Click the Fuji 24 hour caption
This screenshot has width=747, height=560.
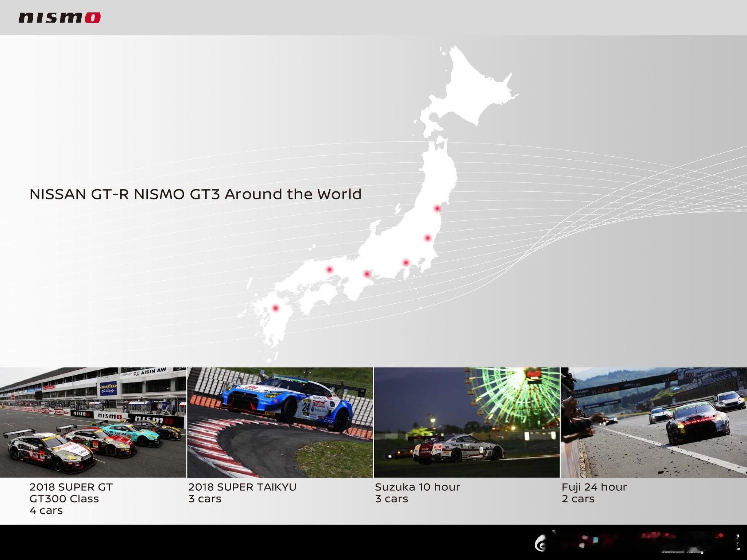coord(594,493)
